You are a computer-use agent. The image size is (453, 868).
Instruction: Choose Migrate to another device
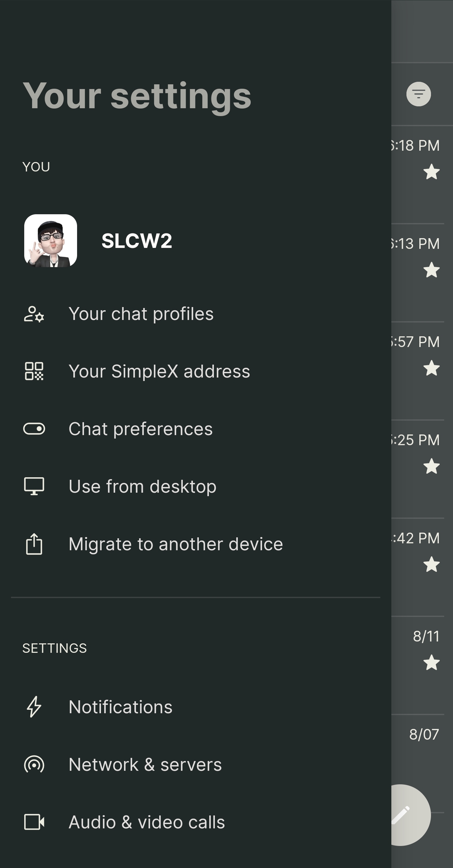176,544
